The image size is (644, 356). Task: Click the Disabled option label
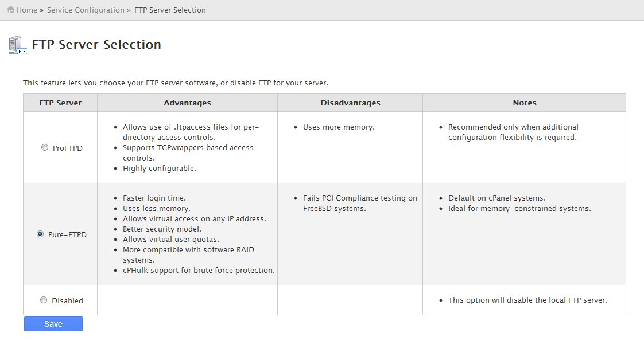tap(67, 300)
